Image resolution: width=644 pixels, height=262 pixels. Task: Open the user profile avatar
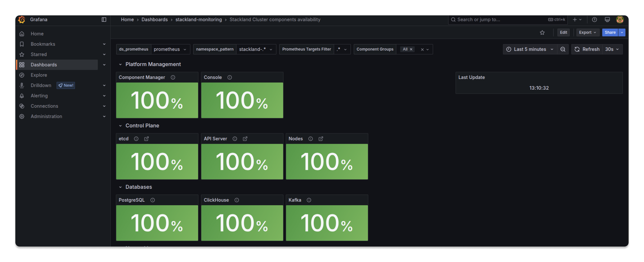(620, 20)
